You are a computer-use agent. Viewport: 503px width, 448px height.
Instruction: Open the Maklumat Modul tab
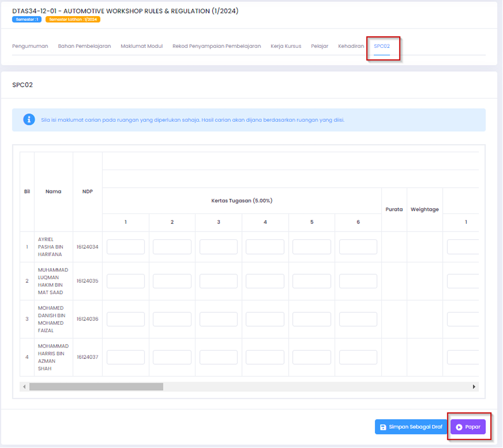pos(141,46)
